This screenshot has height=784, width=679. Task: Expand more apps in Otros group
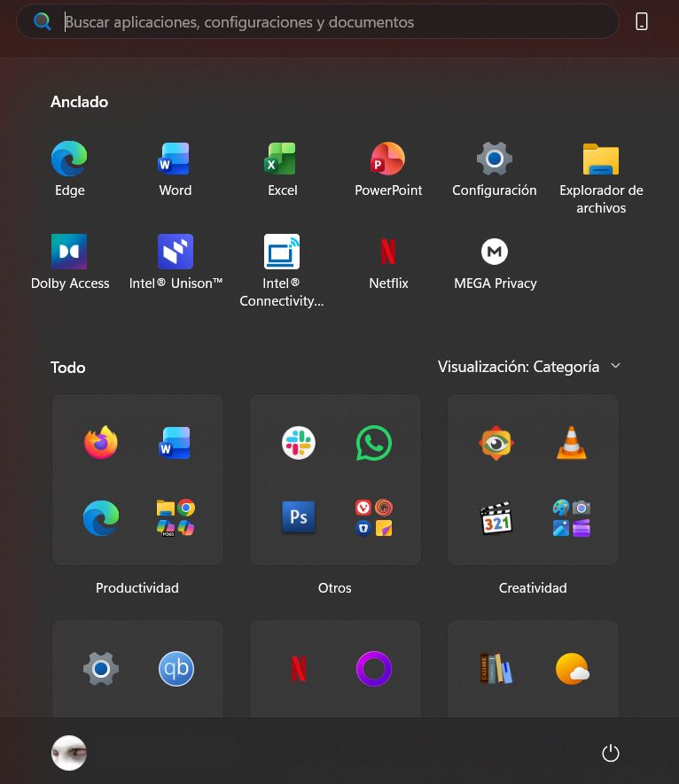click(374, 518)
